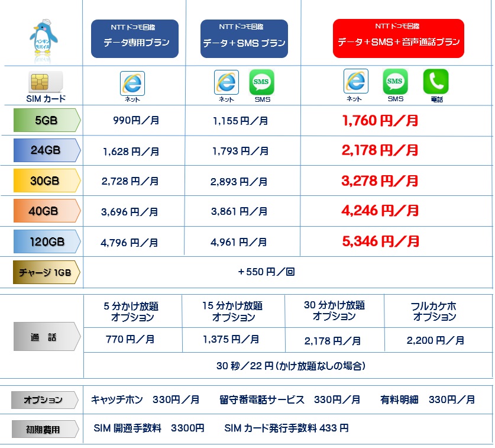Image resolution: width=495 pixels, height=448 pixels.
Task: Select the 2,893円/月 price cell
Action: [239, 182]
